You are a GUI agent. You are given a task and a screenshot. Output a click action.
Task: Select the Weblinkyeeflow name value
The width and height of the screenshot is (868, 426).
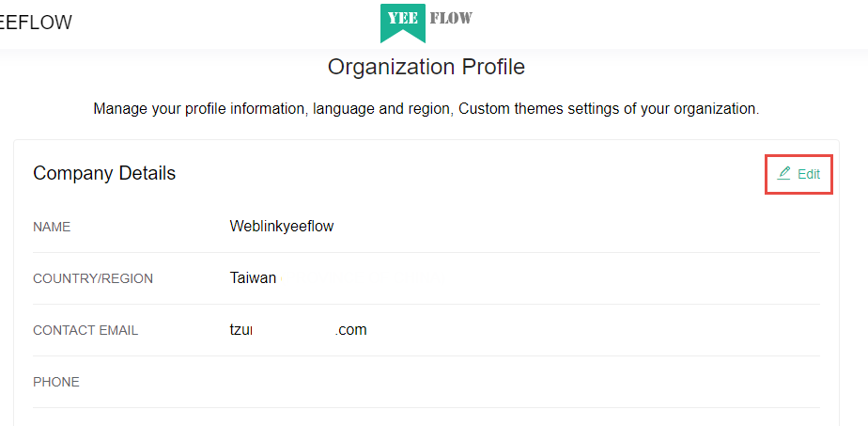click(x=282, y=226)
